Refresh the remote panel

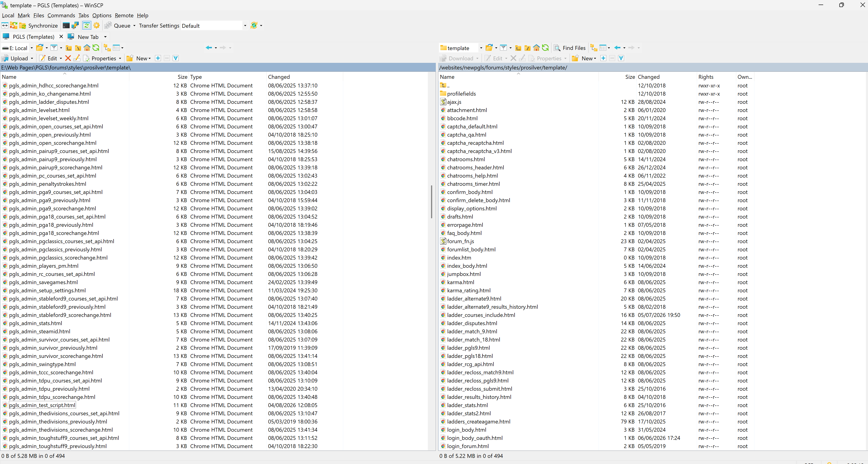[x=546, y=48]
